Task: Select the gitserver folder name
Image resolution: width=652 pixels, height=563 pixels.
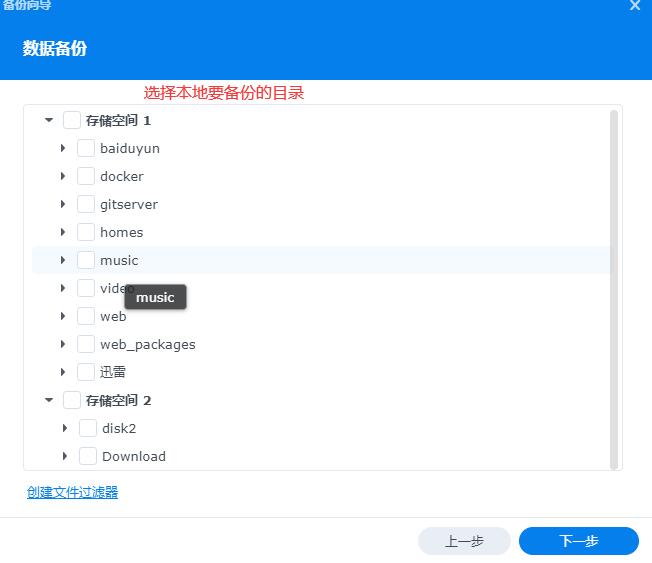Action: 129,205
